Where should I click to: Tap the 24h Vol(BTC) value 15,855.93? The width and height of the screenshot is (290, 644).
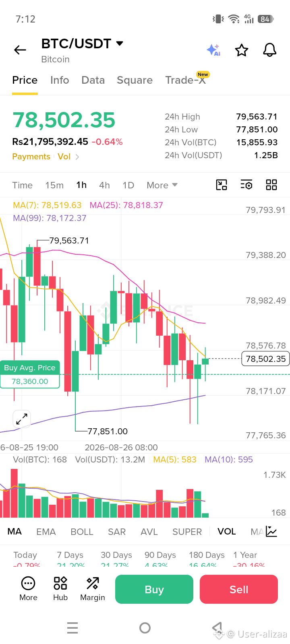(257, 142)
